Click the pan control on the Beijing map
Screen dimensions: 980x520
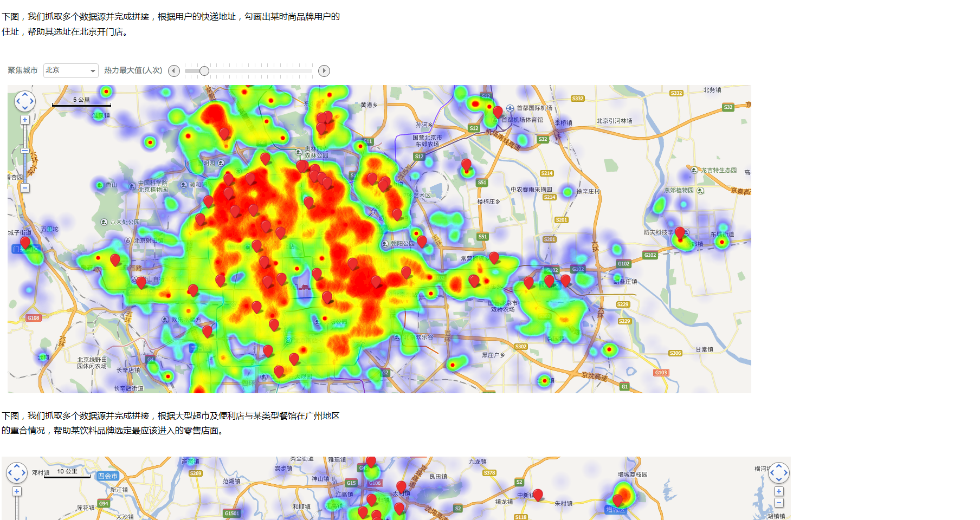pyautogui.click(x=25, y=101)
